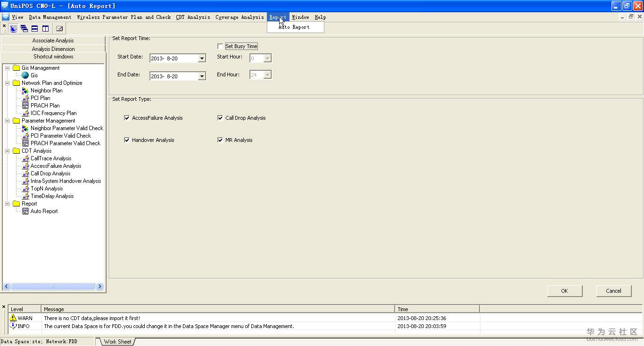Collapse the CDT Analysis tree node
Image resolution: width=644 pixels, height=346 pixels.
coord(8,151)
